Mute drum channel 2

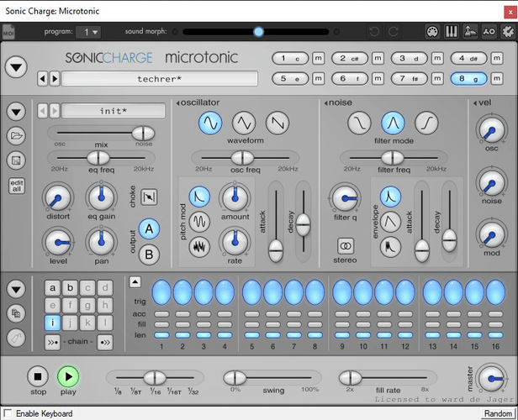pyautogui.click(x=378, y=59)
